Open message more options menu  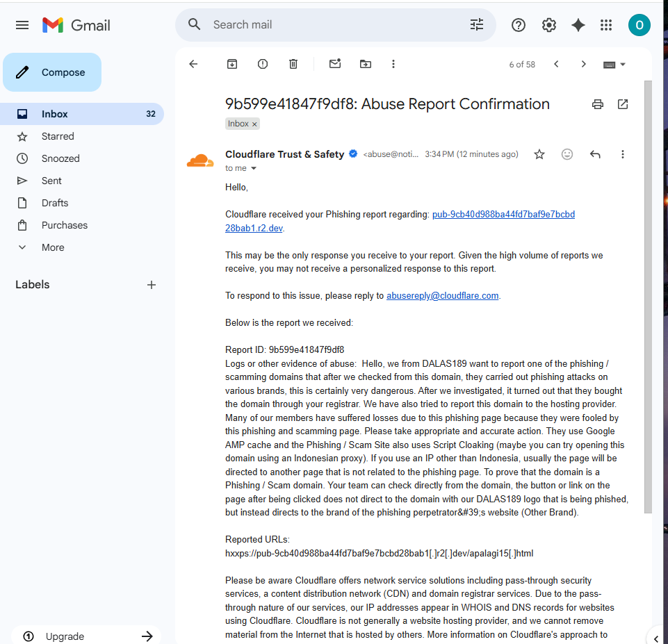pos(622,154)
